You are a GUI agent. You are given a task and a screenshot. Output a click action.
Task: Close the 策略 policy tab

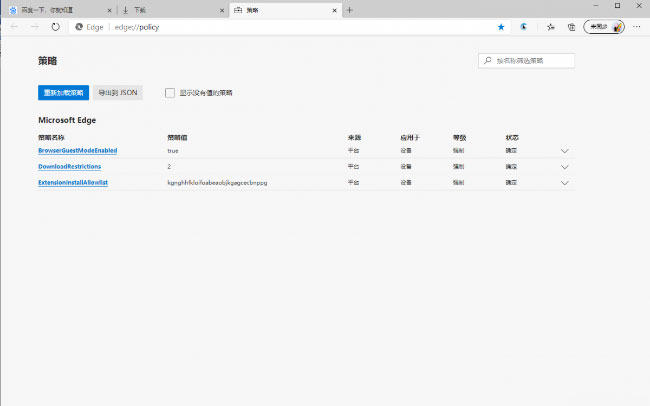pos(335,10)
